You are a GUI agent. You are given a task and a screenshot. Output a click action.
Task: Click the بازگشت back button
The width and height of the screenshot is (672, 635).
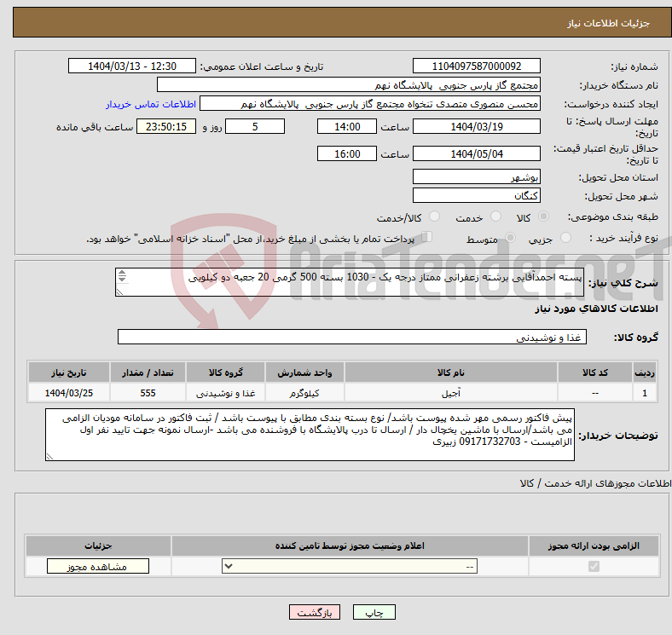[x=315, y=613]
